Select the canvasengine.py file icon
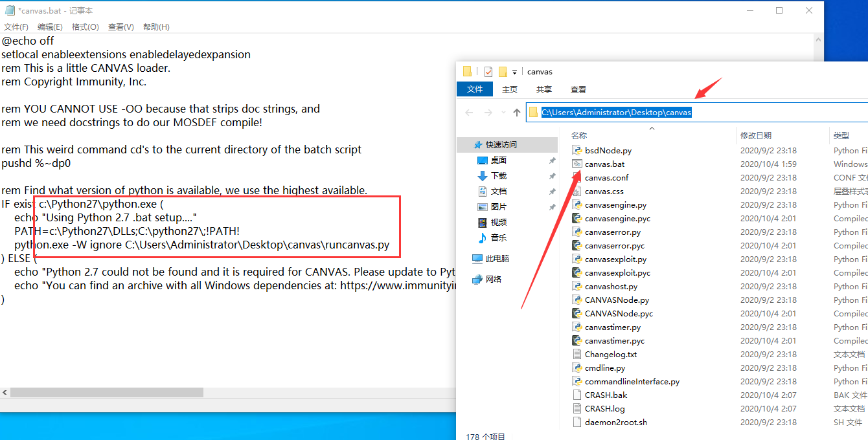The height and width of the screenshot is (440, 868). (x=577, y=204)
